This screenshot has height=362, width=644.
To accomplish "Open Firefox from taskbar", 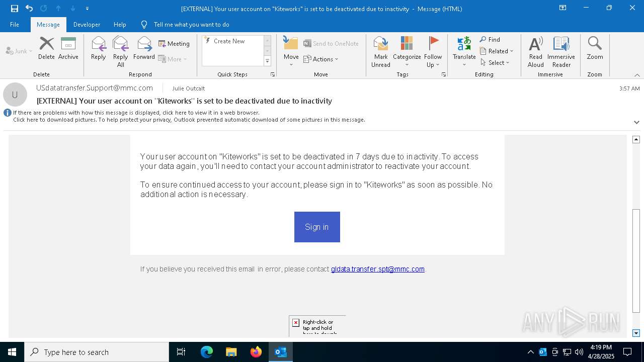I will tap(256, 352).
